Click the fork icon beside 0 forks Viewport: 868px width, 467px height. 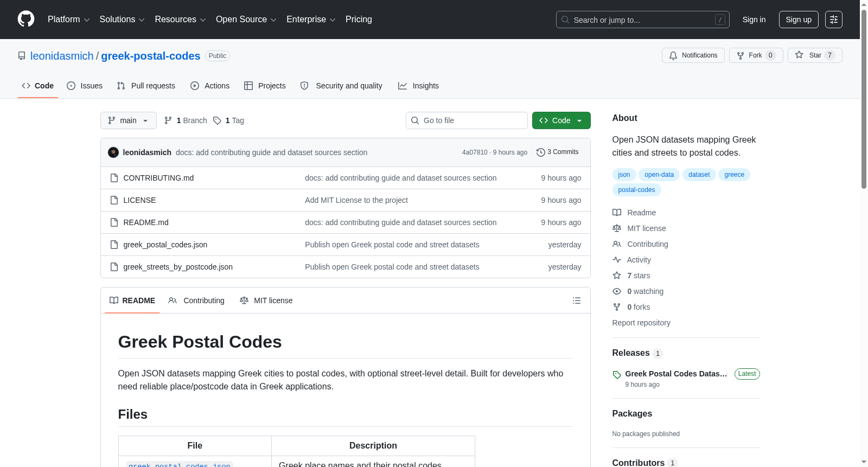click(x=617, y=307)
